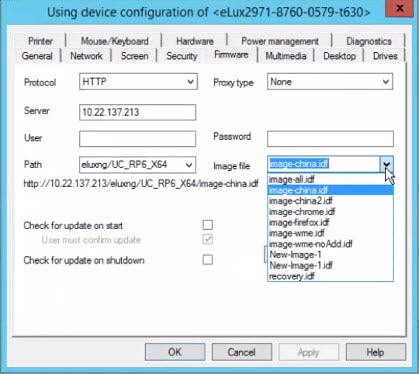Choose image-china.idf in dropdown list
This screenshot has width=419, height=374.
[330, 190]
